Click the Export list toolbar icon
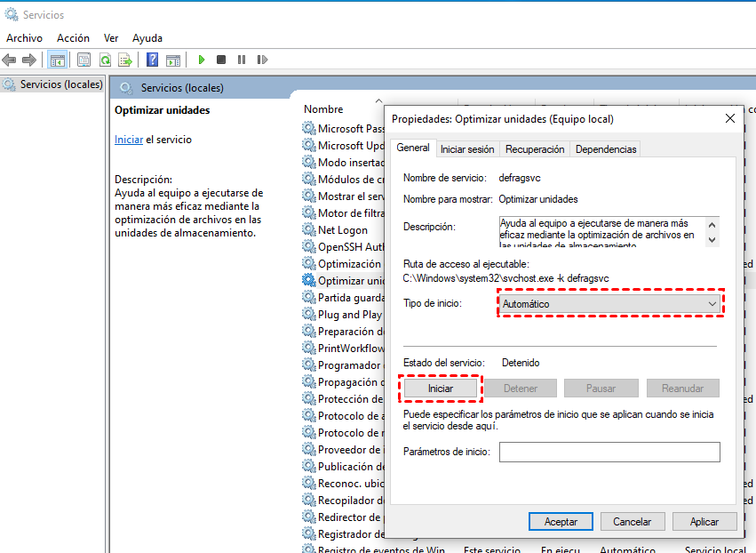This screenshot has height=553, width=756. tap(126, 60)
